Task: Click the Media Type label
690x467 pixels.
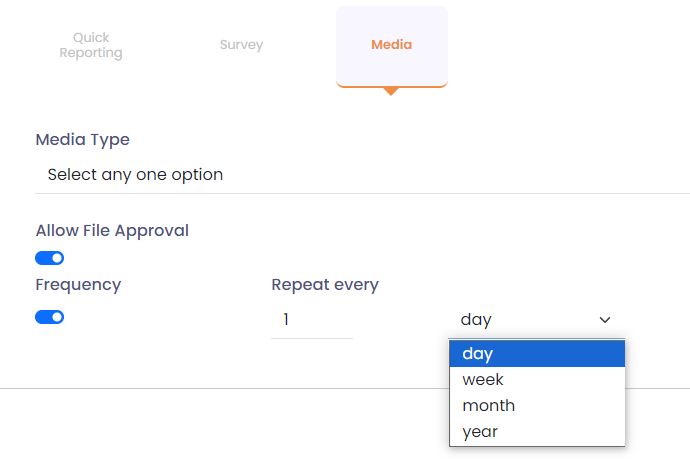Action: tap(83, 140)
